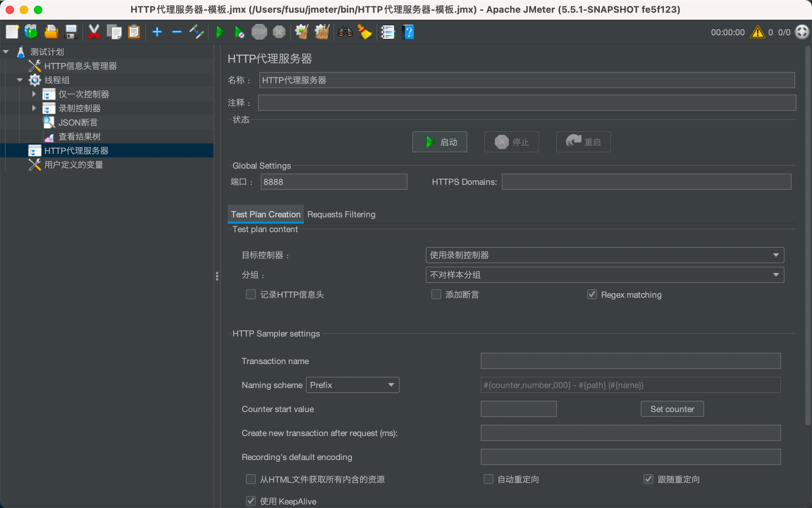This screenshot has height=508, width=812.
Task: Click the Help question mark icon
Action: click(x=408, y=32)
